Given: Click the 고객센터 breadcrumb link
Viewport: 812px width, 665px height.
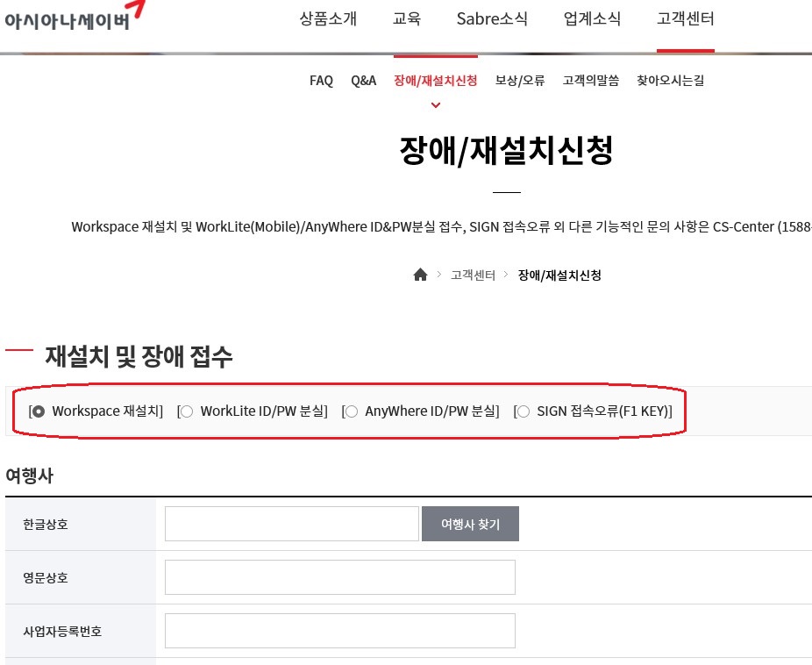Looking at the screenshot, I should pyautogui.click(x=473, y=275).
